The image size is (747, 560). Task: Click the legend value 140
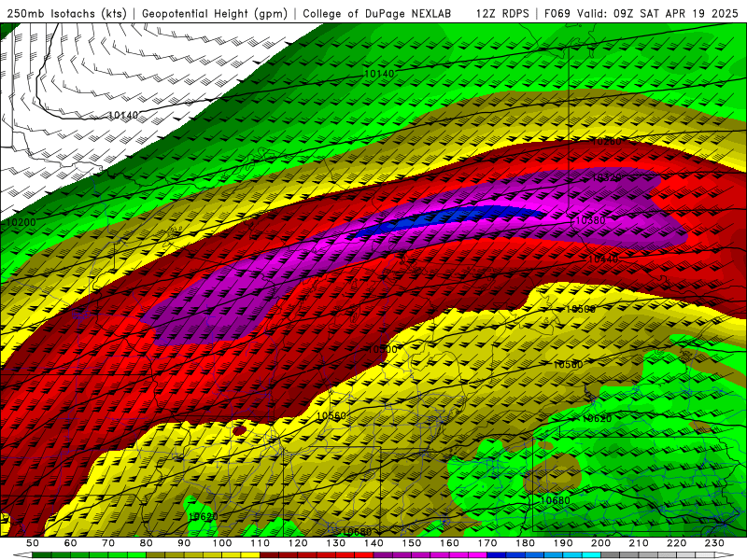coord(373,543)
